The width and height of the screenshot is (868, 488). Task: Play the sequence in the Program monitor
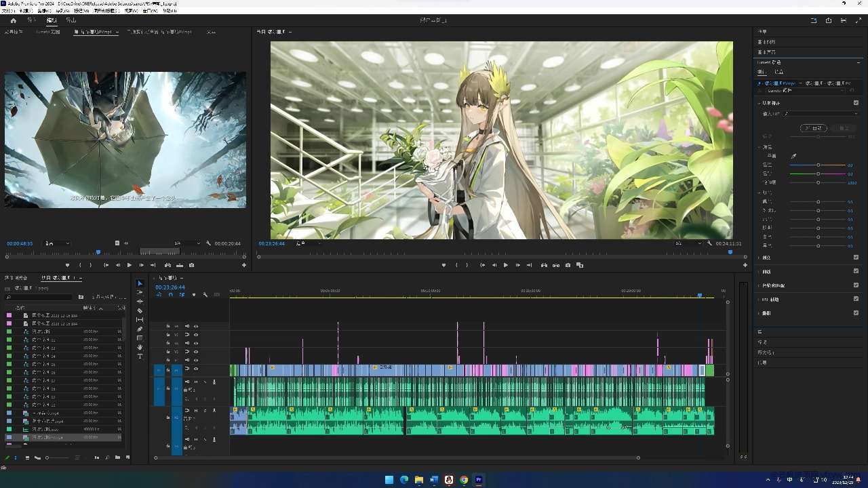coord(505,265)
